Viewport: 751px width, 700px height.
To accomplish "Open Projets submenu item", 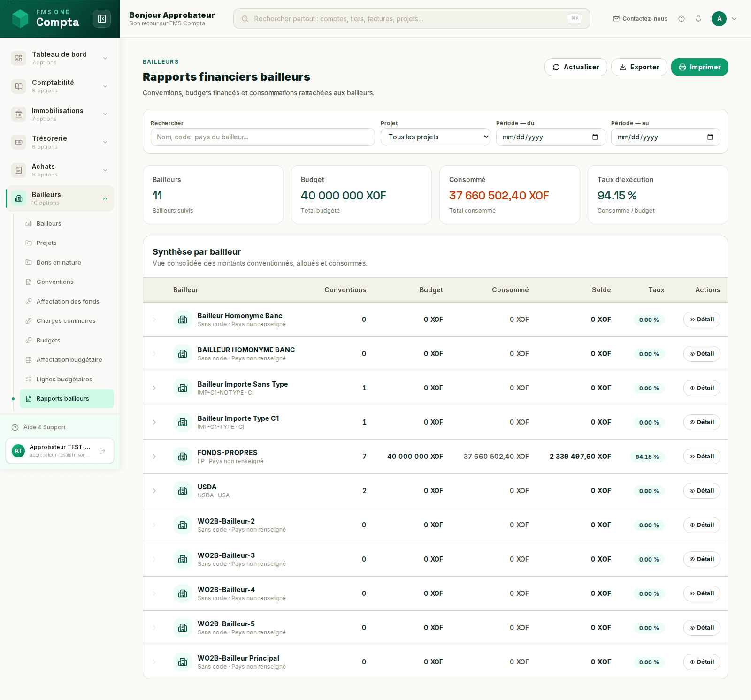I will (67, 243).
